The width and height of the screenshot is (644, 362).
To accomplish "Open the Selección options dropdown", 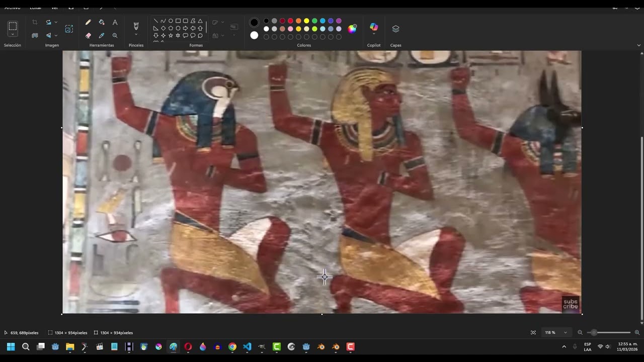I will (13, 34).
